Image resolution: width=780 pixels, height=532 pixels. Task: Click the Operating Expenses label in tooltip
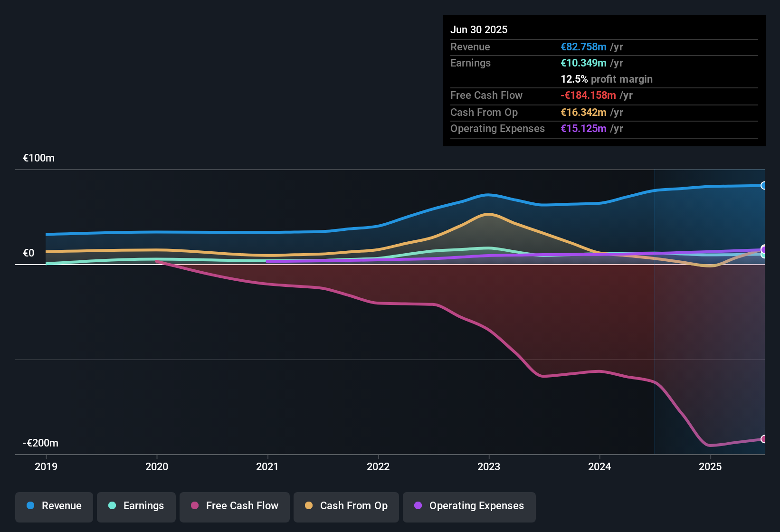click(x=497, y=129)
